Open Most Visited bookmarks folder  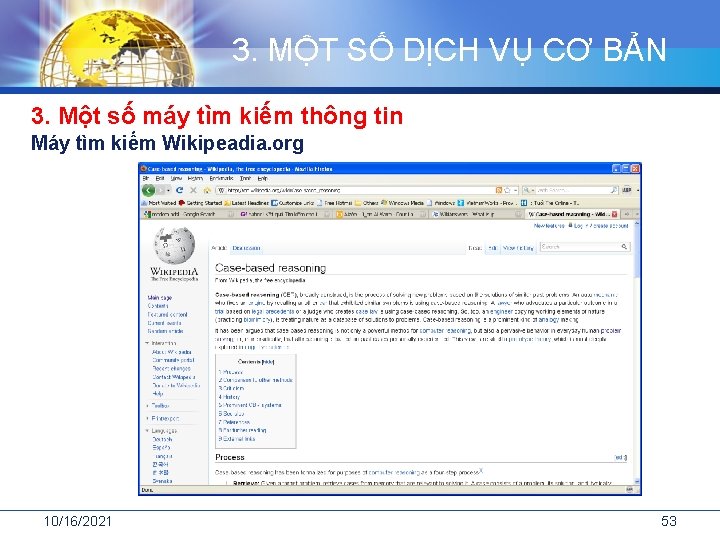tap(159, 202)
